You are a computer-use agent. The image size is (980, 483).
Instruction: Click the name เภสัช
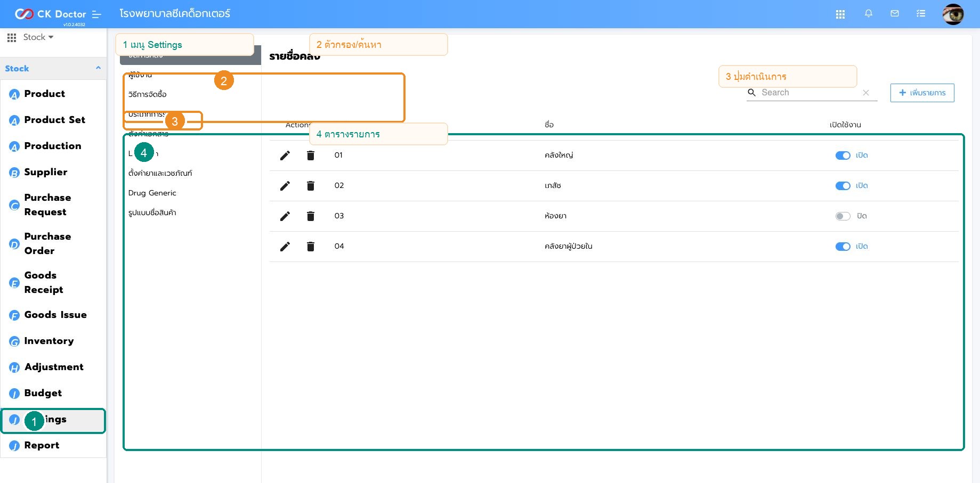(x=553, y=186)
